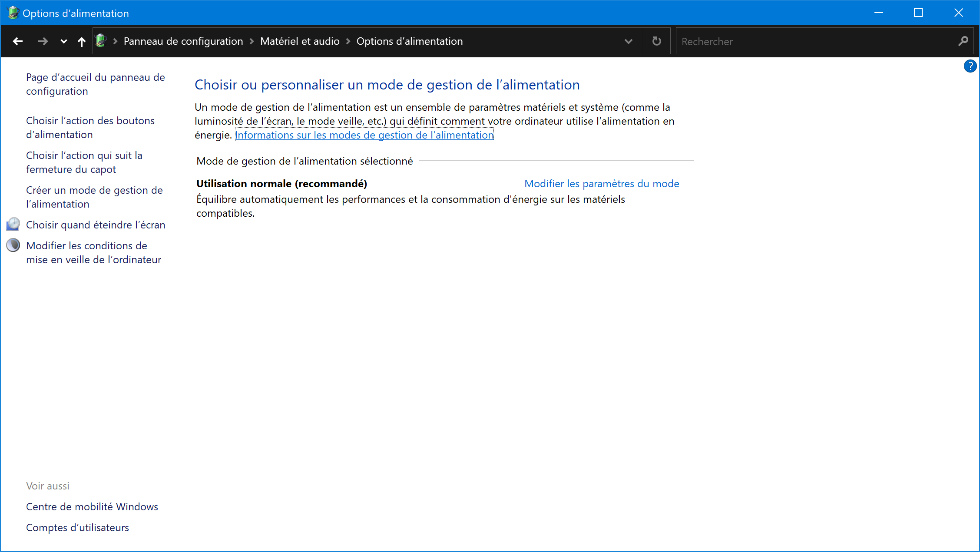Screen dimensions: 980x552
Task: Click the forward navigation arrow
Action: coord(43,41)
